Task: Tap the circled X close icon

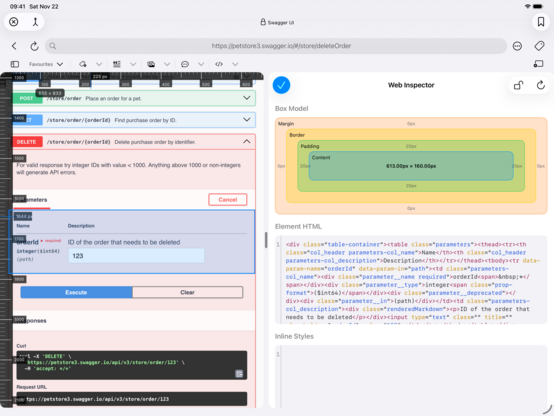Action: [14, 22]
